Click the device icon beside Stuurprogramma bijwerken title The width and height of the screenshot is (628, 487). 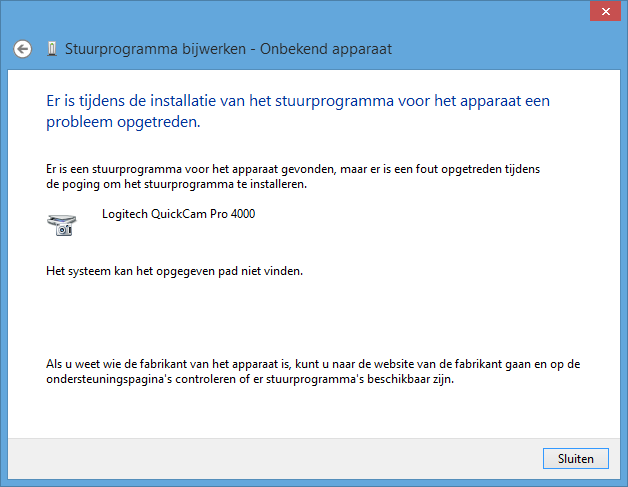click(52, 49)
